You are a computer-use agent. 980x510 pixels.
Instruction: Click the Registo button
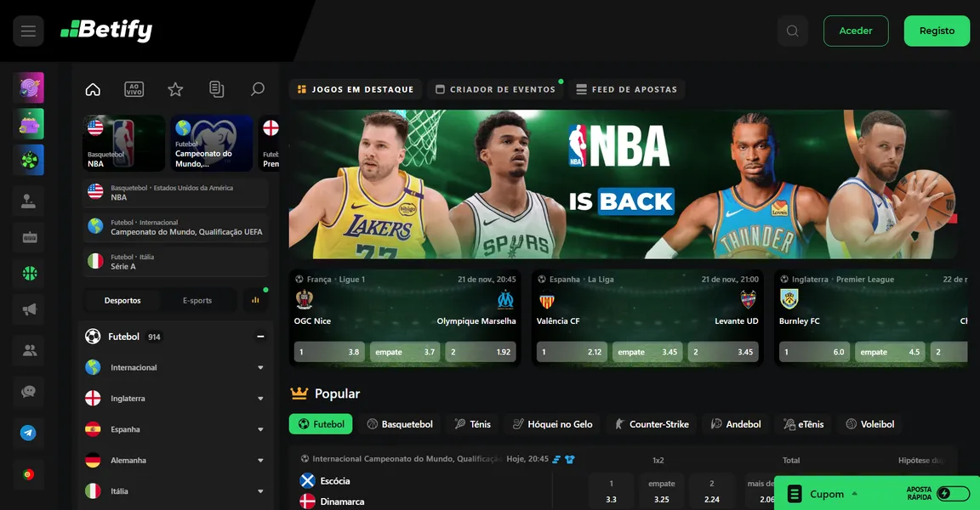coord(937,31)
